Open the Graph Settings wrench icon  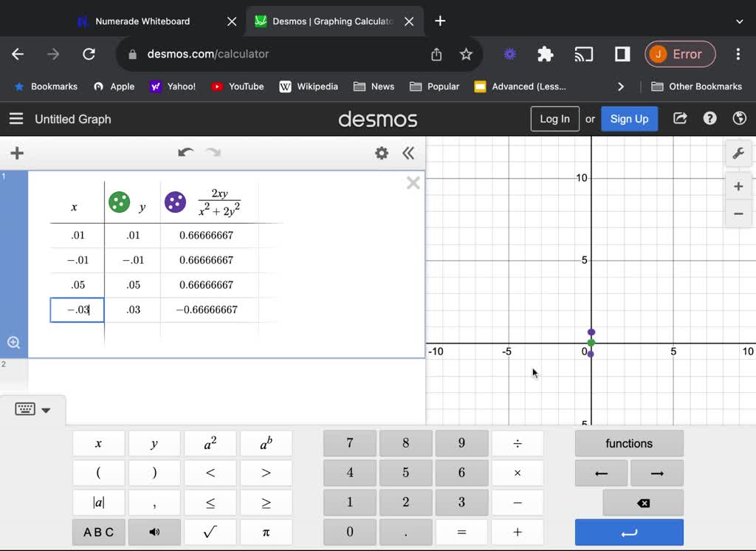(738, 154)
